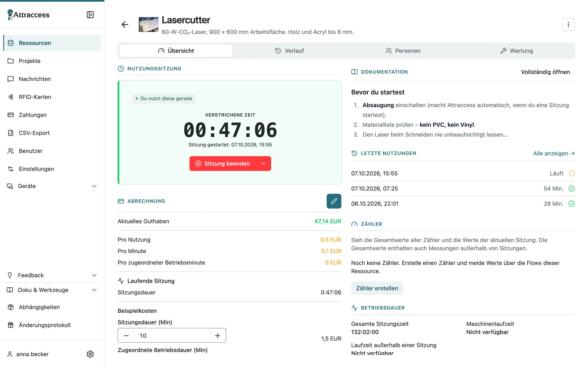The image size is (588, 368).
Task: Expand the Geräte section
Action: [x=52, y=186]
